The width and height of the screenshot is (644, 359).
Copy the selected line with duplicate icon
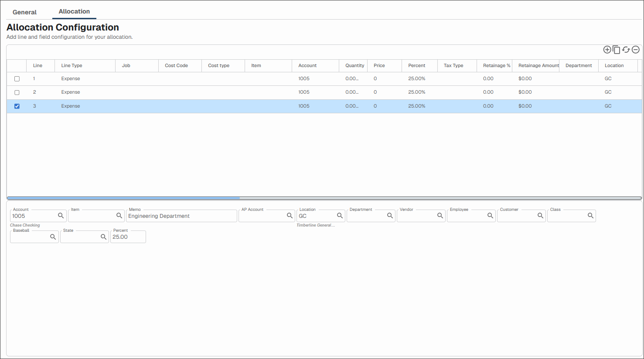(x=616, y=50)
